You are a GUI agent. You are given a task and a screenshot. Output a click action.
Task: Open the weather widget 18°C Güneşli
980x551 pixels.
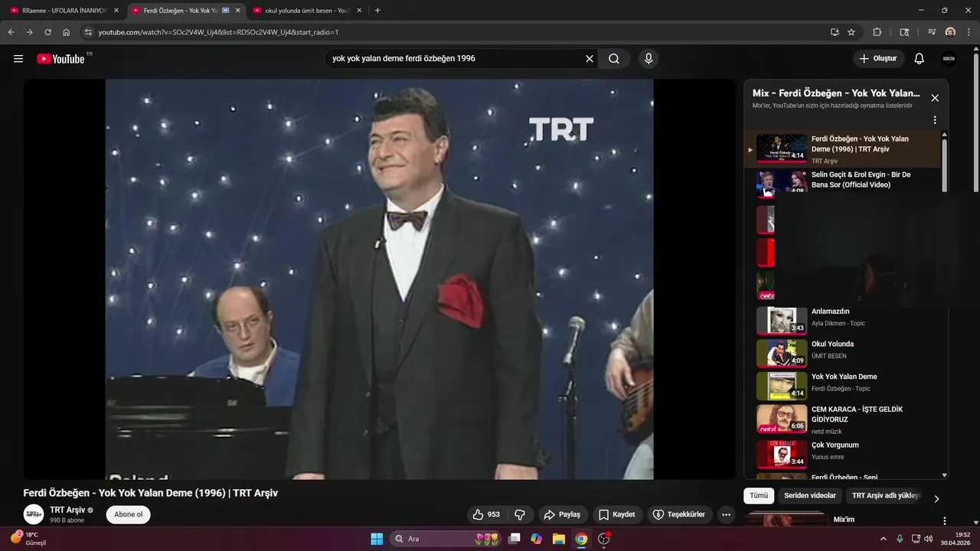[29, 539]
